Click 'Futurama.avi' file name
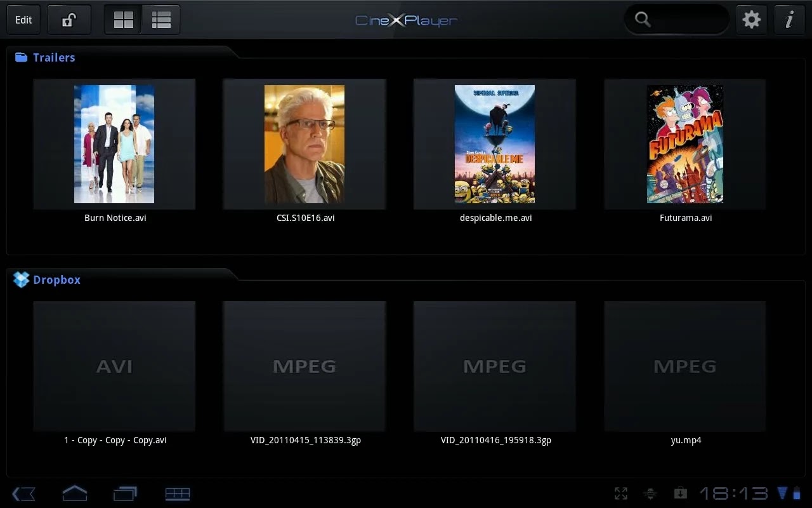The image size is (812, 508). pyautogui.click(x=686, y=218)
